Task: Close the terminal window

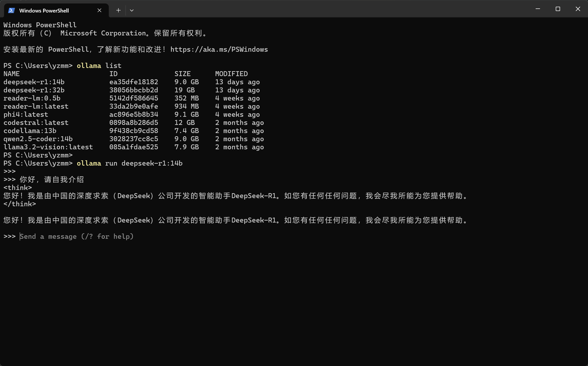Action: pyautogui.click(x=578, y=9)
